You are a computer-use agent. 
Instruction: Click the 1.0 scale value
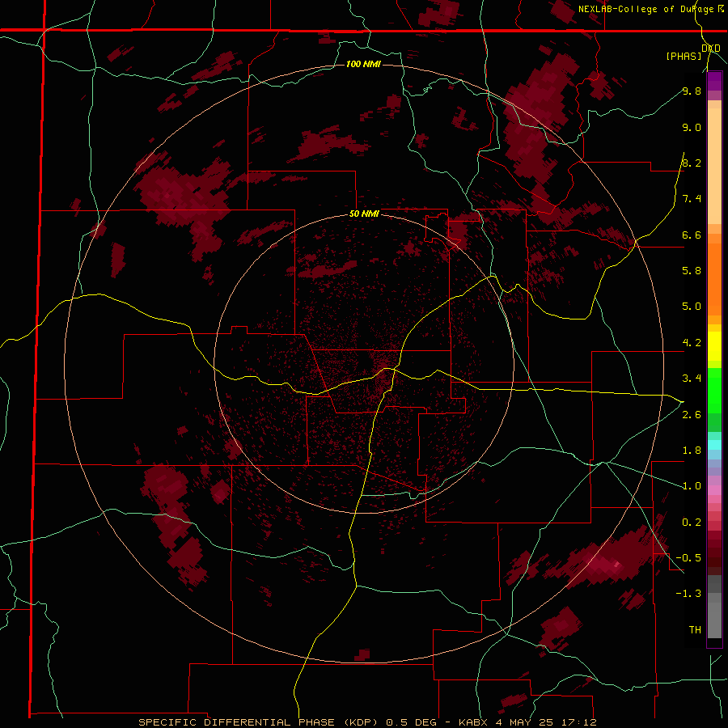[692, 486]
